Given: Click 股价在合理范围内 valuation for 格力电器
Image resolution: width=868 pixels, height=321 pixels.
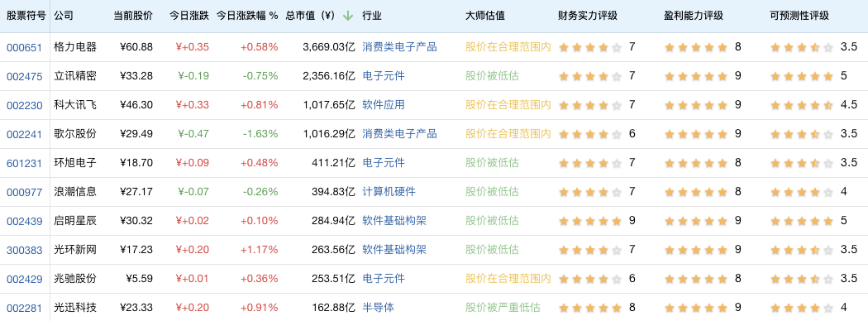Looking at the screenshot, I should (x=508, y=47).
